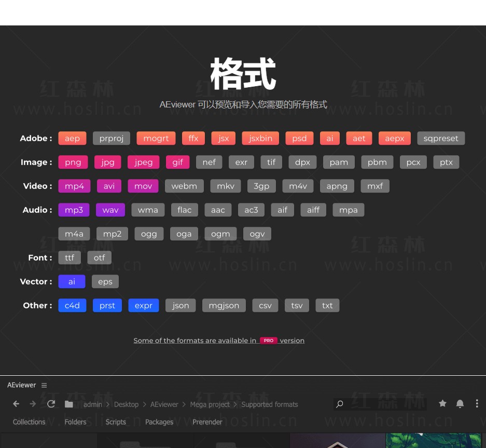This screenshot has height=448, width=486.
Task: Click the m4a audio format tag
Action: click(74, 234)
